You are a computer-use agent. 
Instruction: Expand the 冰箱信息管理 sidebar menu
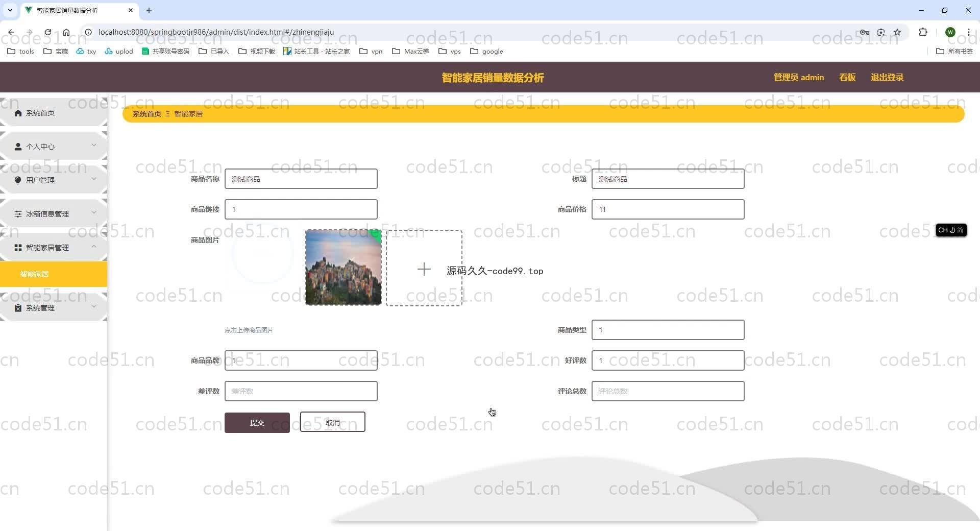click(x=54, y=214)
